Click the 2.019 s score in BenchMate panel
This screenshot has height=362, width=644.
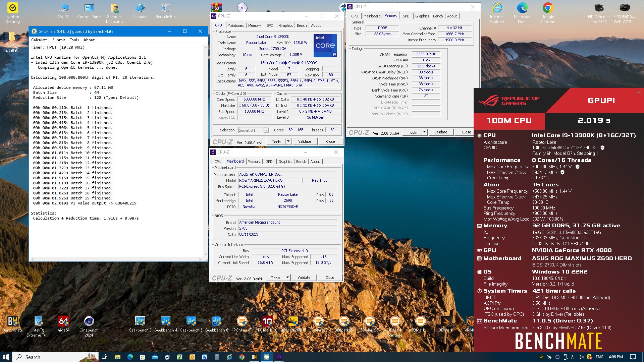(x=594, y=121)
